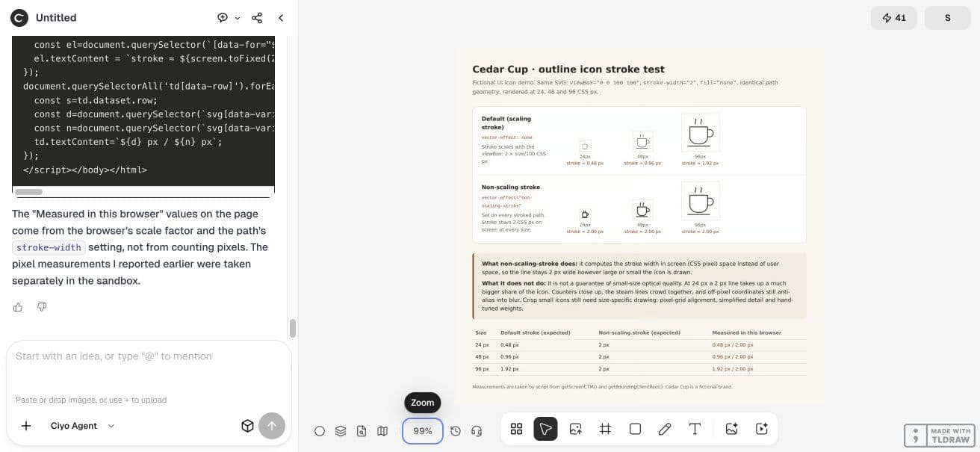Click "Measured in this browser" column header

[x=747, y=332]
